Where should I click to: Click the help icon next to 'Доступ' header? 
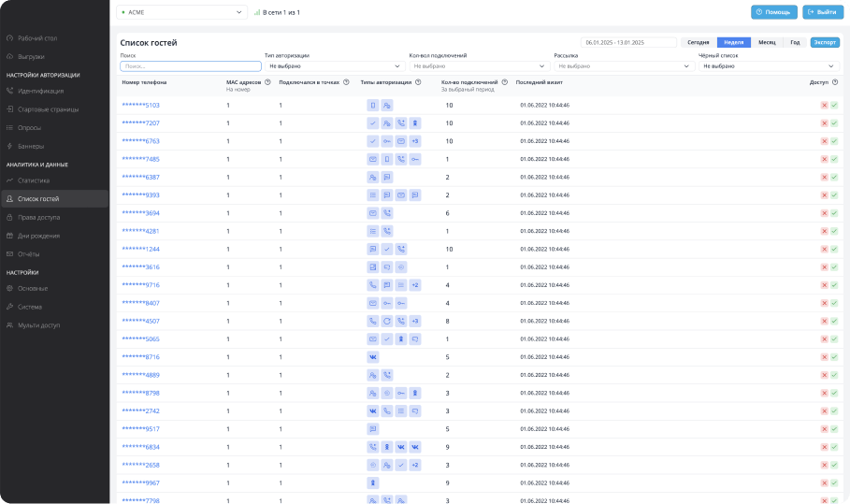click(x=834, y=82)
